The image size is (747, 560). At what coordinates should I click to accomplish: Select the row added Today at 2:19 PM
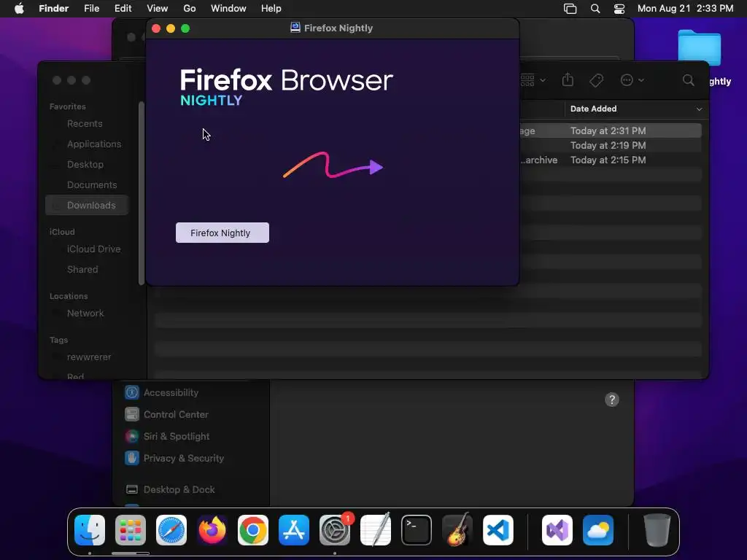[x=611, y=146]
